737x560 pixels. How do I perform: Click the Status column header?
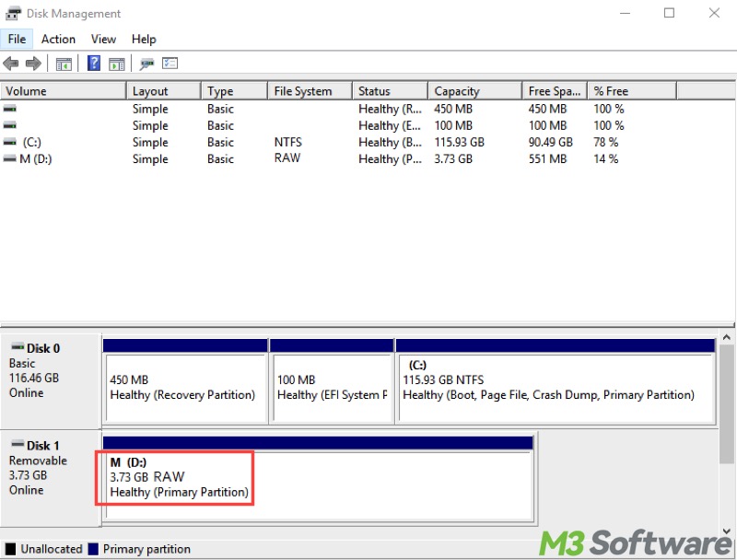(374, 91)
